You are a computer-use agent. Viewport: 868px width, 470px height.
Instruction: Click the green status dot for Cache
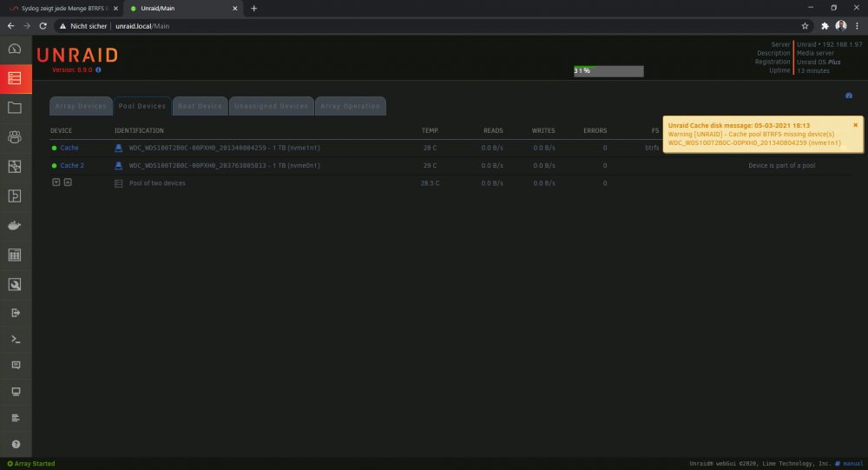click(x=54, y=148)
